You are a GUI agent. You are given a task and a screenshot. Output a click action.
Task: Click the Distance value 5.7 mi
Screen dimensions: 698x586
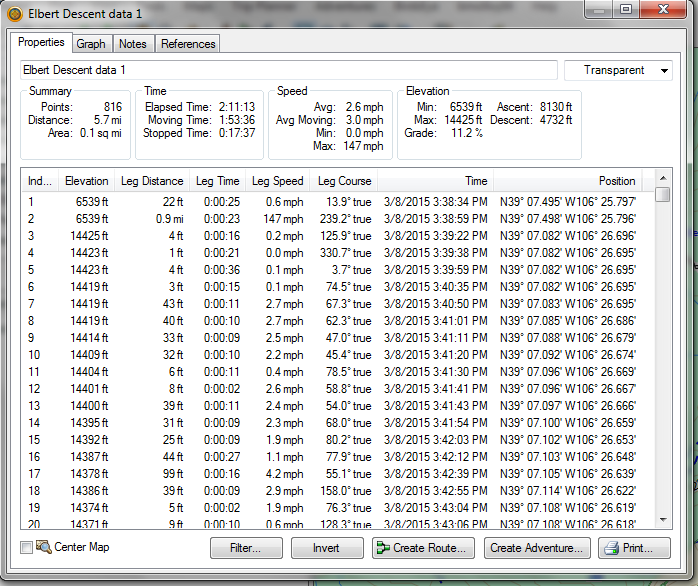click(107, 120)
